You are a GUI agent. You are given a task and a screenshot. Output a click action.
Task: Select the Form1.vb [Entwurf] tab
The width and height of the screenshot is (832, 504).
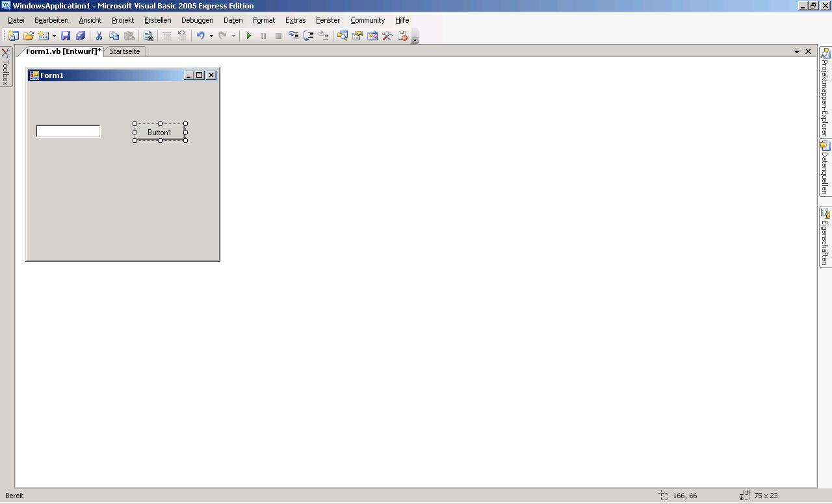(x=63, y=51)
